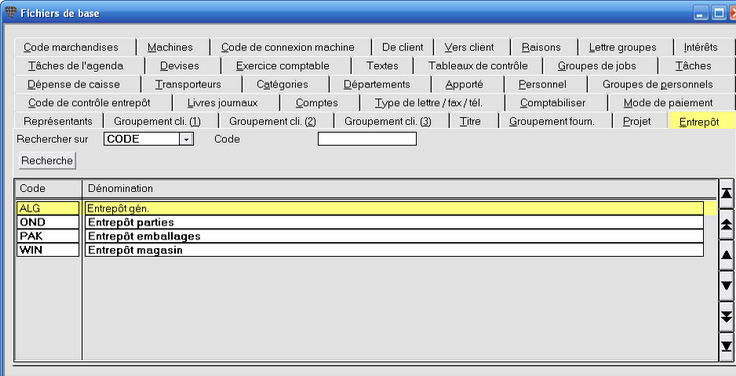Jump to first record navigation arrow
Image resolution: width=736 pixels, height=376 pixels.
point(727,193)
